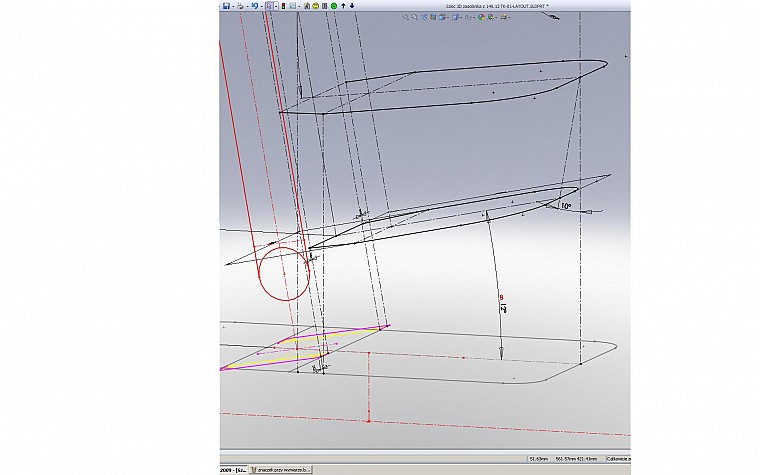Open the dropdown arrow next to Print
This screenshot has width=760, height=475.
[x=248, y=6]
